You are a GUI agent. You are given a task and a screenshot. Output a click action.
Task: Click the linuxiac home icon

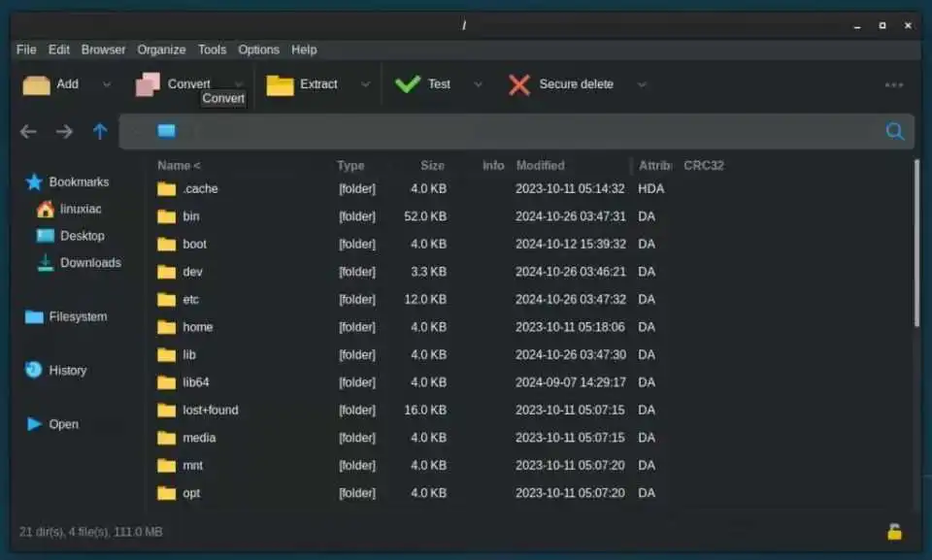[46, 210]
